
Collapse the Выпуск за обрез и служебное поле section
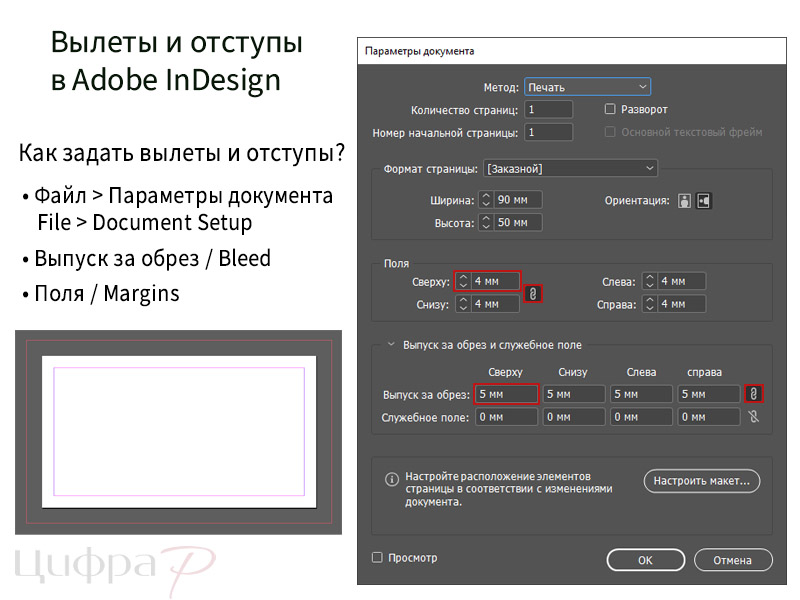pos(391,344)
